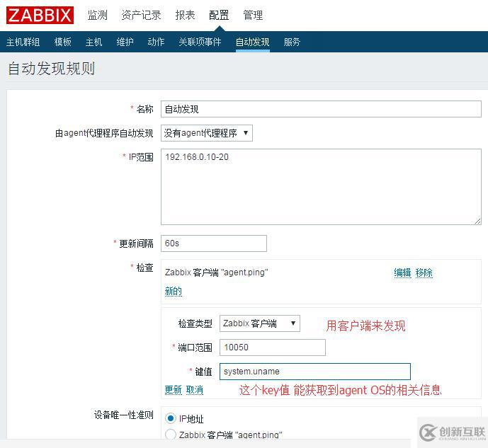This screenshot has height=448, width=488.
Task: Go to 维护 submenu
Action: [125, 42]
